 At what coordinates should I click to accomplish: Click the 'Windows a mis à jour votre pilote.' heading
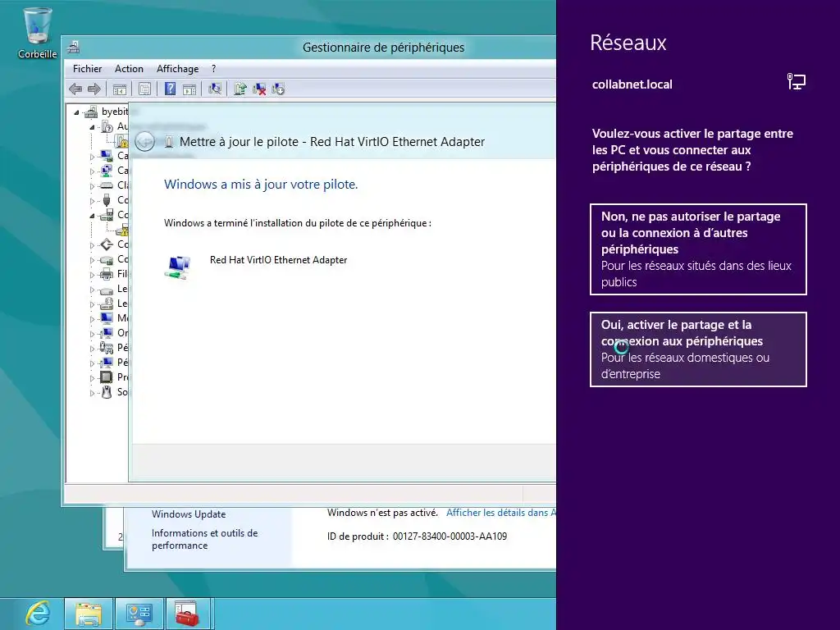tap(261, 185)
